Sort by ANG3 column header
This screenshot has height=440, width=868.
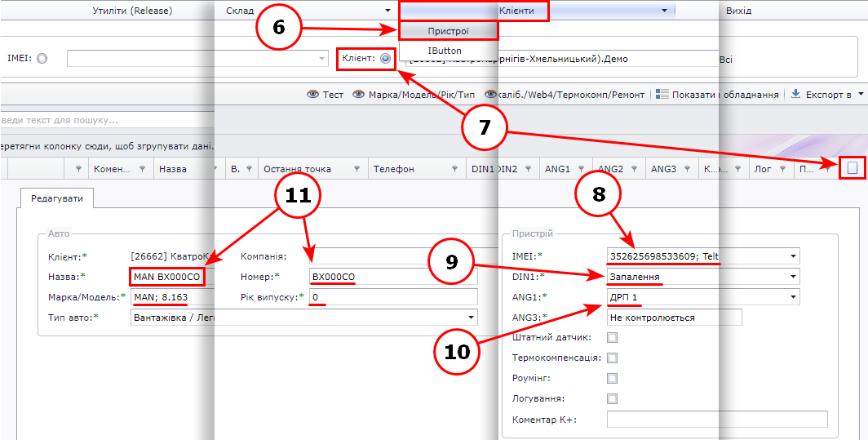coord(663,169)
